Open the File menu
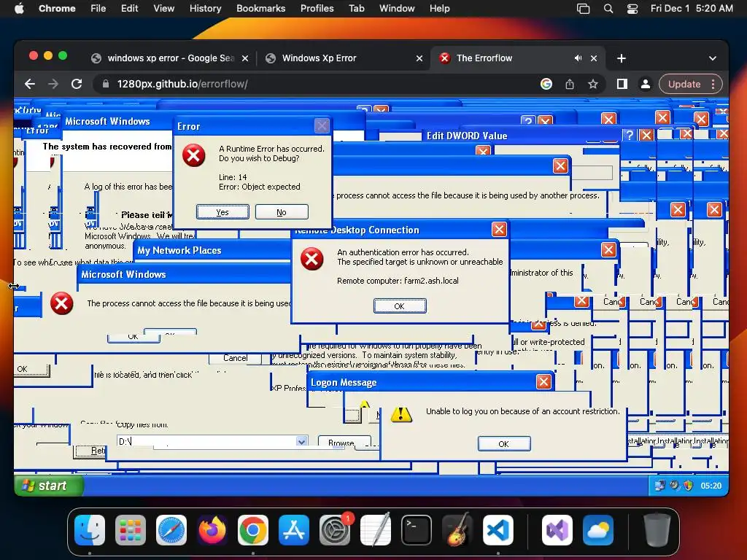The width and height of the screenshot is (747, 560). click(x=98, y=9)
